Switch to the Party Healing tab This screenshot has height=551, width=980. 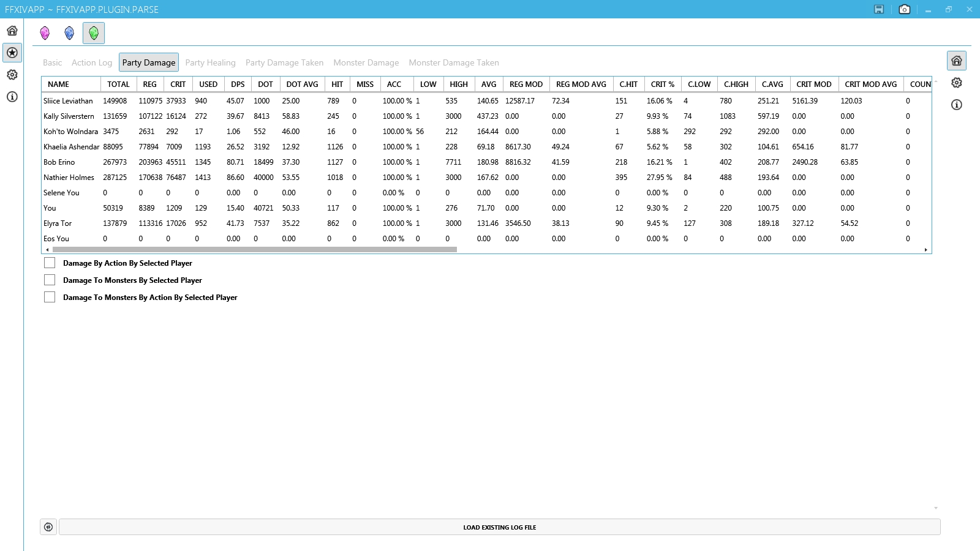[x=210, y=62]
